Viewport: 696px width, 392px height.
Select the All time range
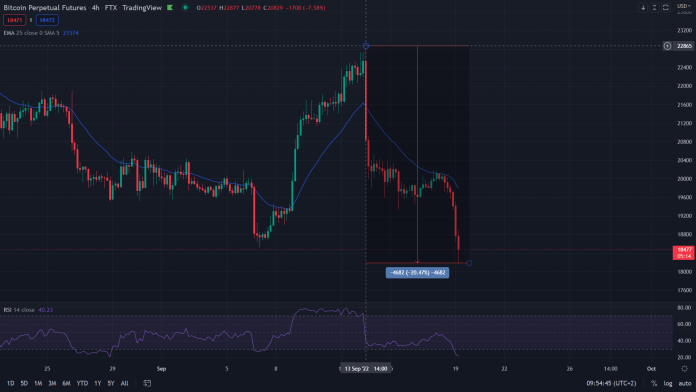click(125, 383)
